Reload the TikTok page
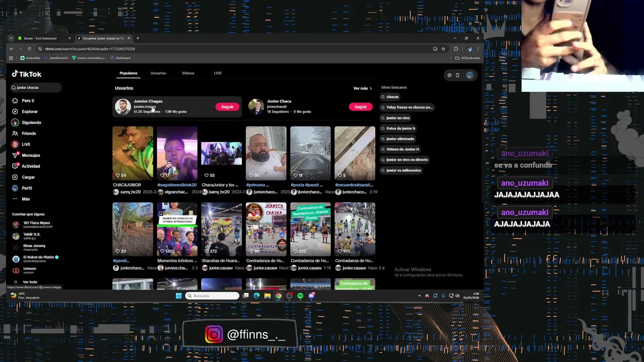Image resolution: width=644 pixels, height=362 pixels. point(29,49)
